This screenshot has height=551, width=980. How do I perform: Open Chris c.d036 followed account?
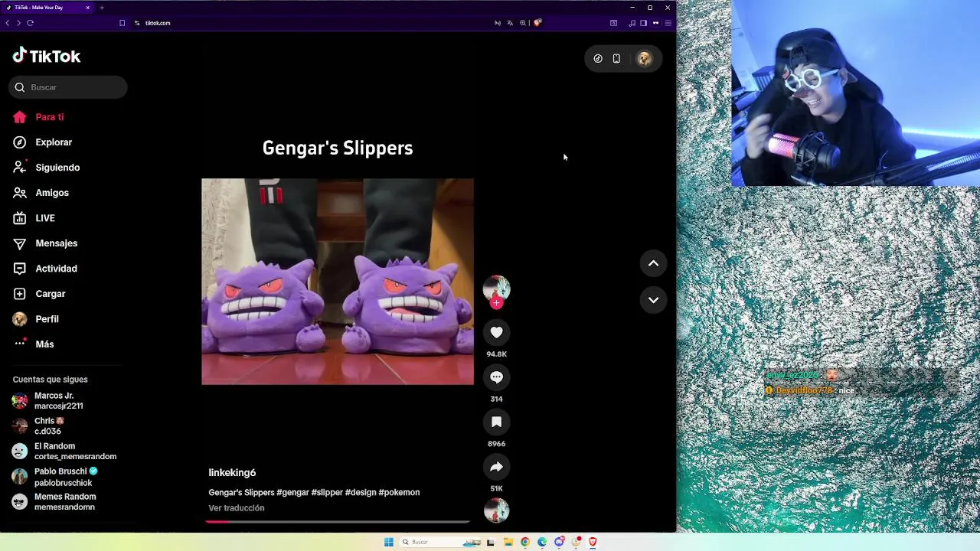[38, 426]
